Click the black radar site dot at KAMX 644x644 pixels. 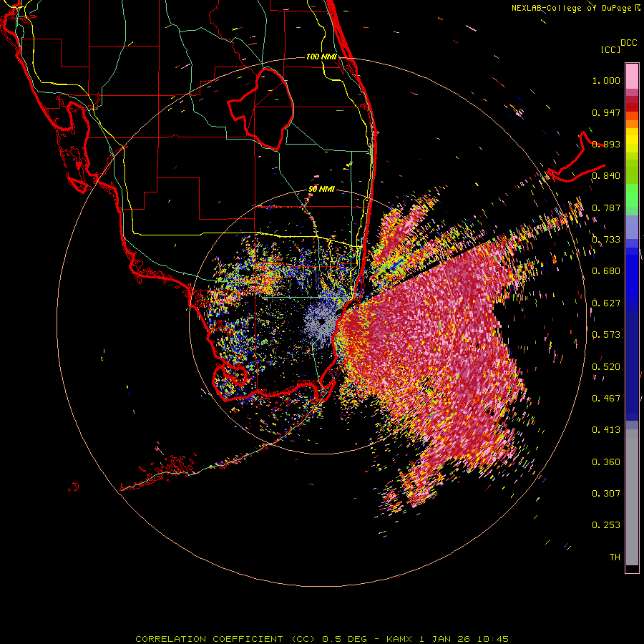click(322, 321)
